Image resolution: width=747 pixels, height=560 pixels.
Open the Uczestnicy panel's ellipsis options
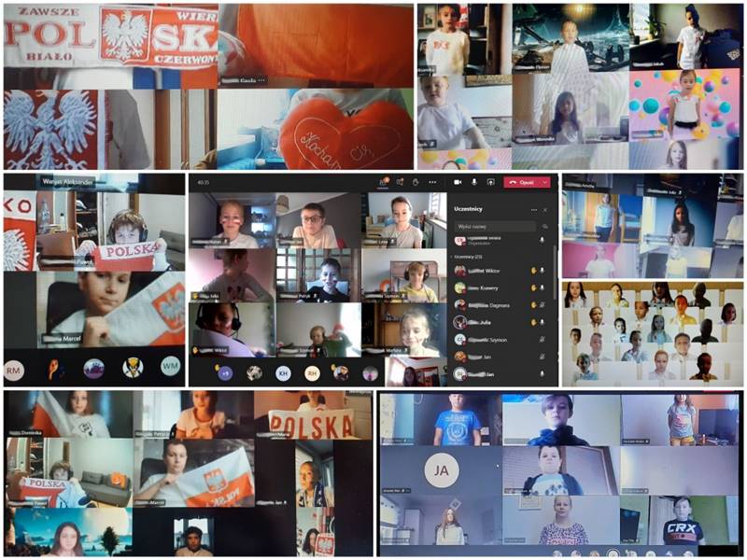pyautogui.click(x=534, y=209)
